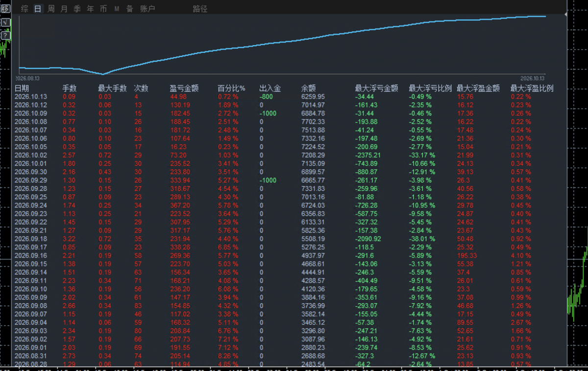The height and width of the screenshot is (371, 588).
Task: Click the 最大浮亏金额 column header
Action: pos(376,89)
